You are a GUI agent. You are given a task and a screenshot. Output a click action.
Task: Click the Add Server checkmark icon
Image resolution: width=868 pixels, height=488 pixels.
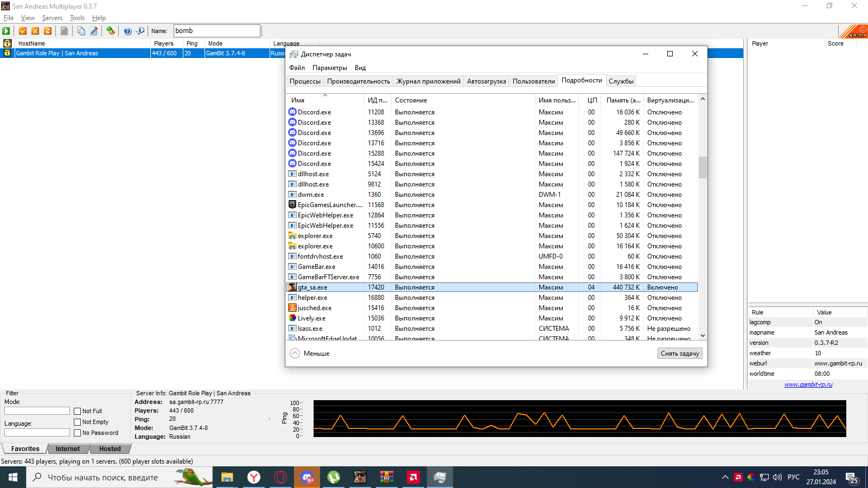[23, 31]
